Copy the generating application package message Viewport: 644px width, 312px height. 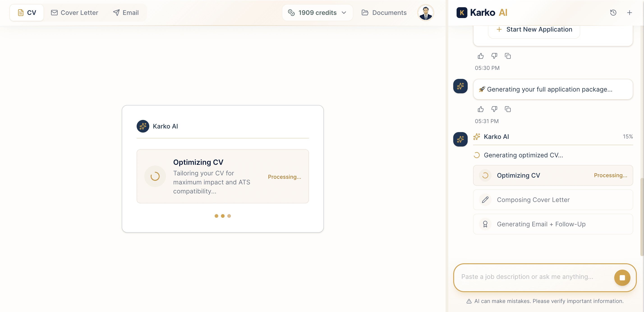[508, 109]
